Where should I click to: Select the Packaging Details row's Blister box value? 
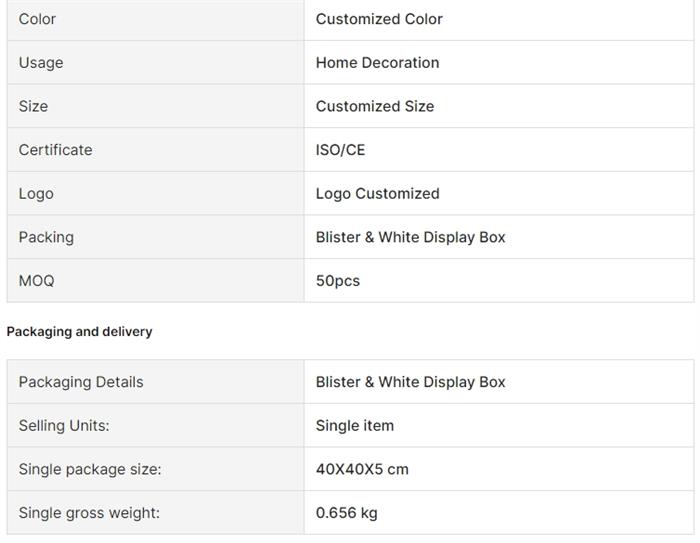(410, 382)
